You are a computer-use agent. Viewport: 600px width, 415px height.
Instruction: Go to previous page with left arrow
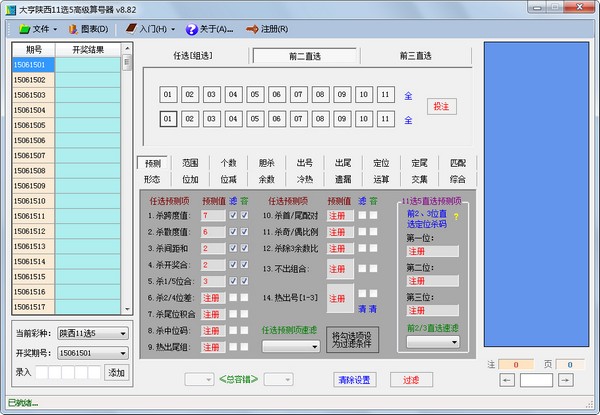point(507,380)
